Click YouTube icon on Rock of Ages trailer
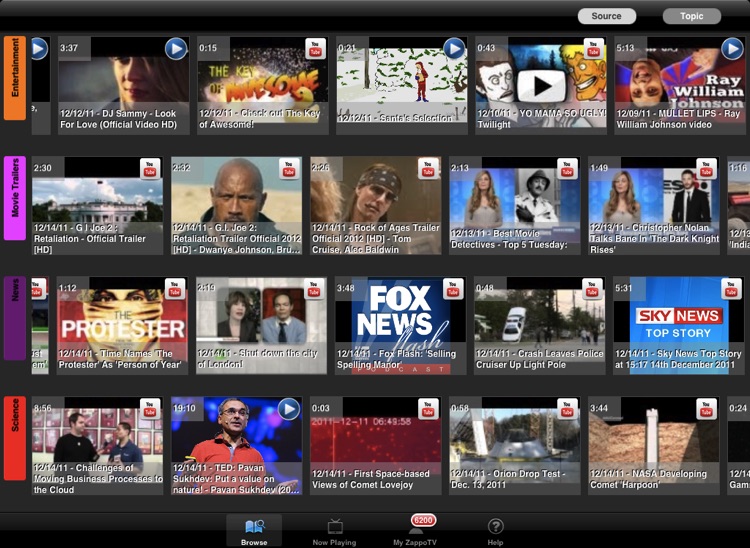Image resolution: width=750 pixels, height=548 pixels. click(x=428, y=169)
